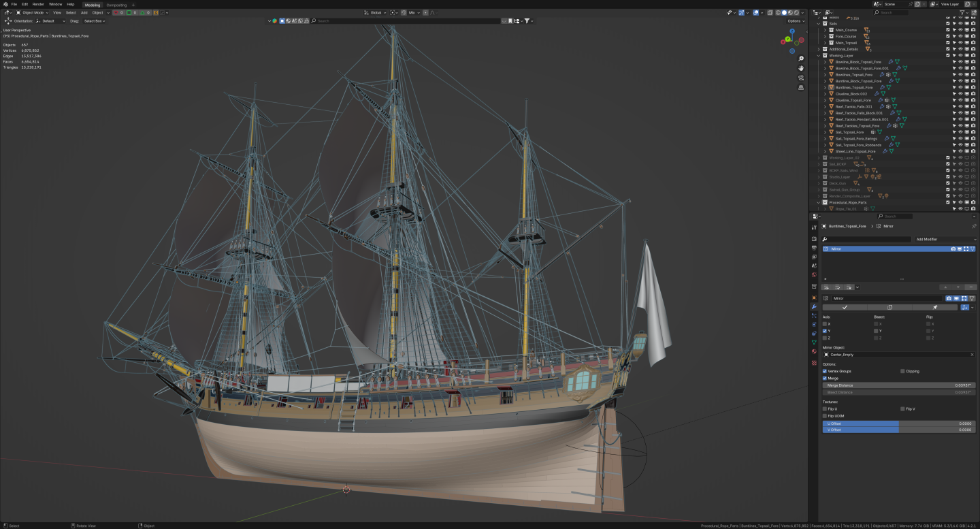Adjust the V Offset slider
The height and width of the screenshot is (529, 980).
point(900,430)
